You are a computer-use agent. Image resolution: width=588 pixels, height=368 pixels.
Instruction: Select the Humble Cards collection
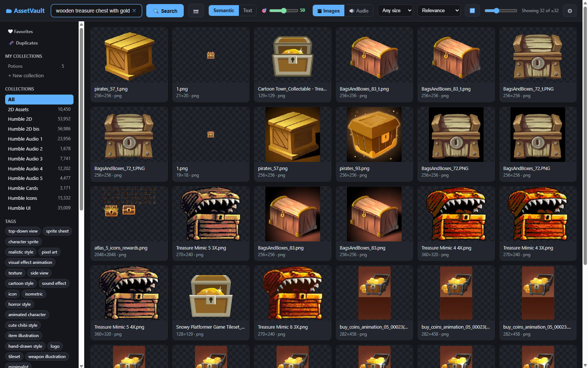(x=39, y=188)
